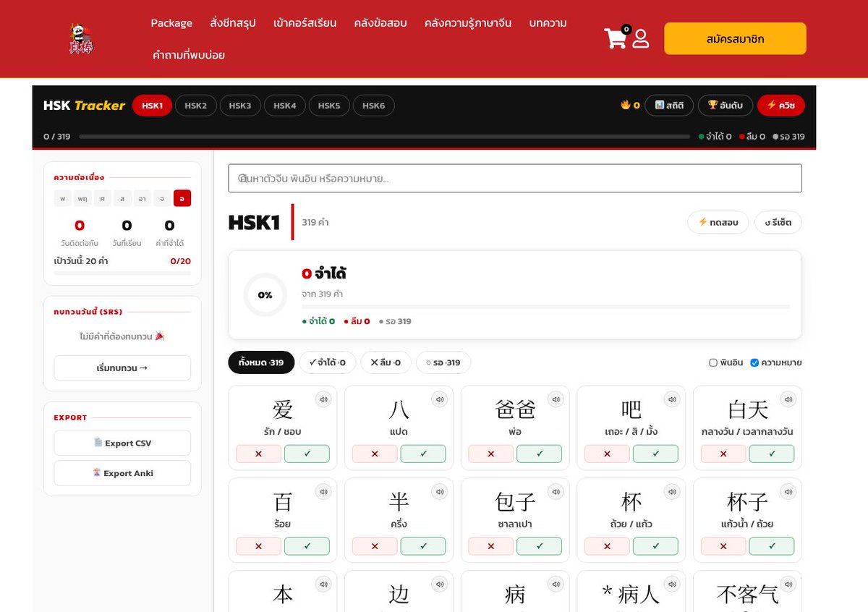Image resolution: width=868 pixels, height=612 pixels.
Task: Play audio for 包子 card
Action: [556, 491]
